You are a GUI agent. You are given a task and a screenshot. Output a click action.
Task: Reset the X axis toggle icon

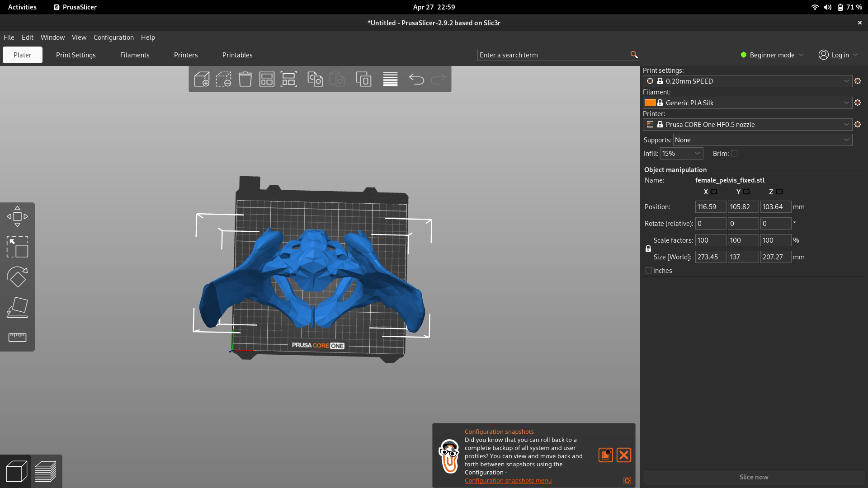[714, 192]
